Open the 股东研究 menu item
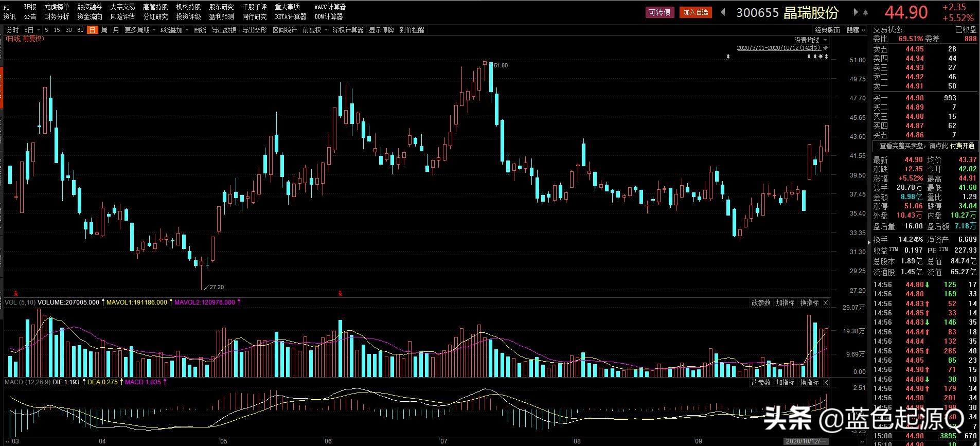 (x=221, y=7)
